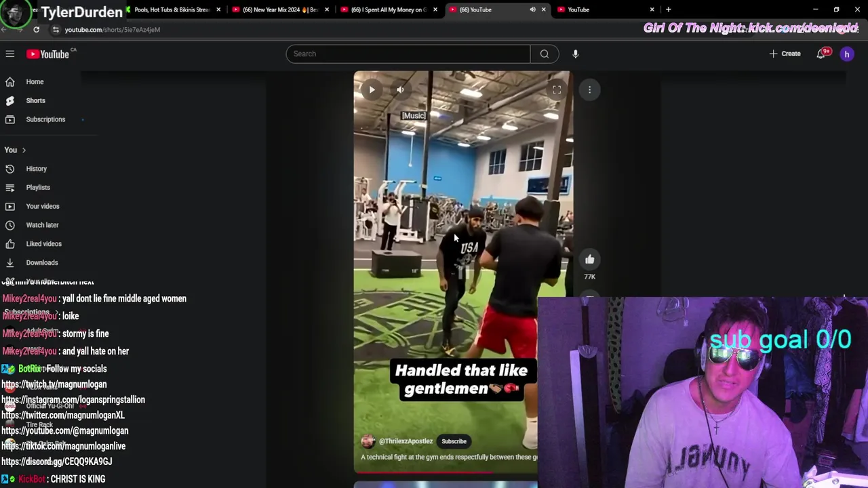Open a new browser tab

pyautogui.click(x=668, y=9)
